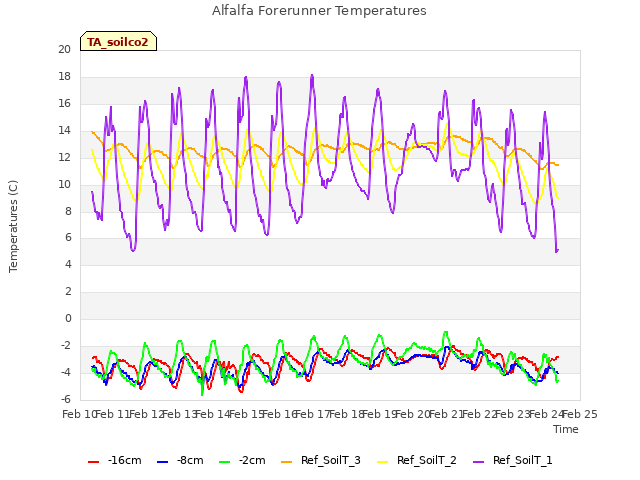
Task: Click the green -2cm legend color marker
Action: [x=224, y=462]
